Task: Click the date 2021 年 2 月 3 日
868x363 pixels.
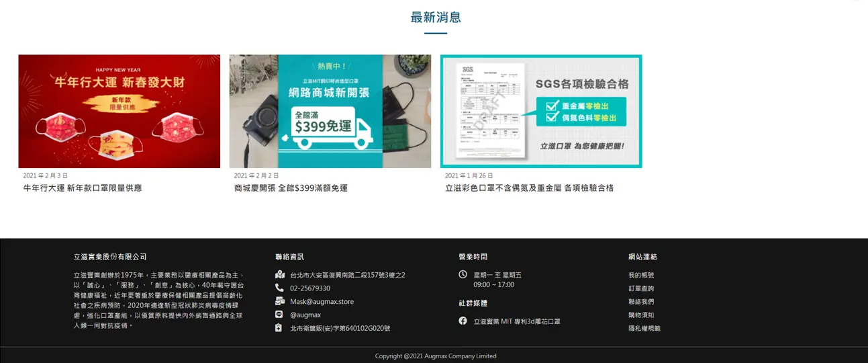Action: click(x=46, y=175)
